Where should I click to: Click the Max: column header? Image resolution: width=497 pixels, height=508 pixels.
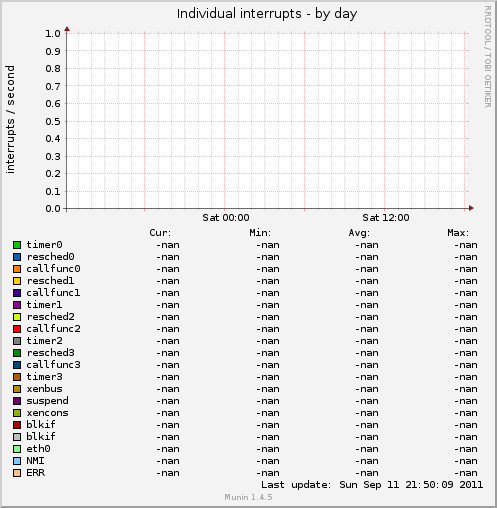tap(458, 233)
